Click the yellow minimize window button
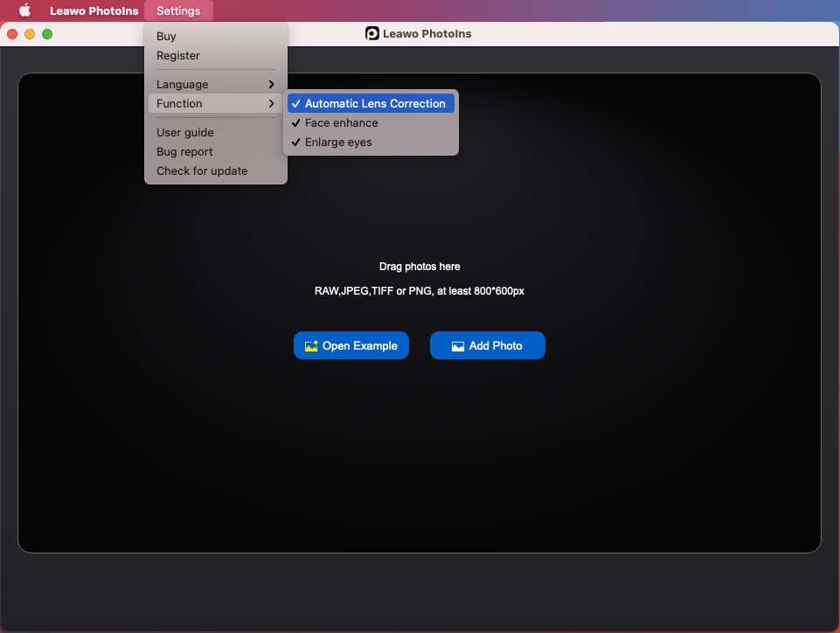Viewport: 840px width, 633px height. (30, 34)
